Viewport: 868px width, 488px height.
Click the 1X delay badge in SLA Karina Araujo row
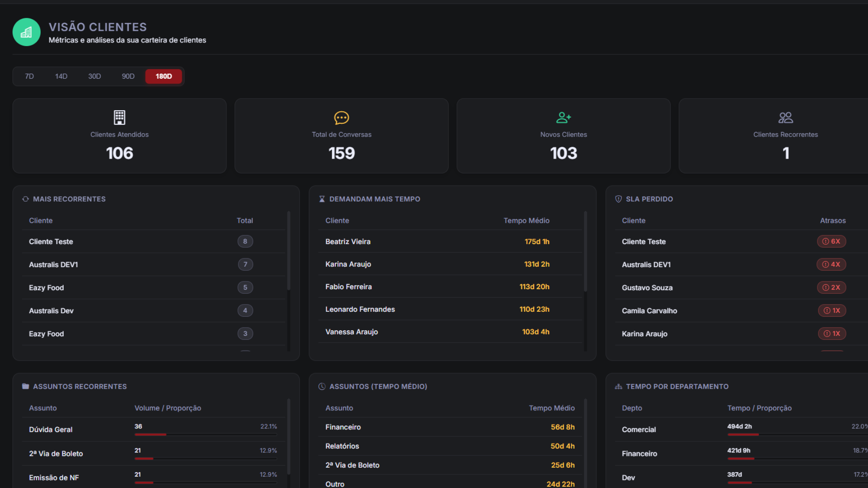pos(832,333)
